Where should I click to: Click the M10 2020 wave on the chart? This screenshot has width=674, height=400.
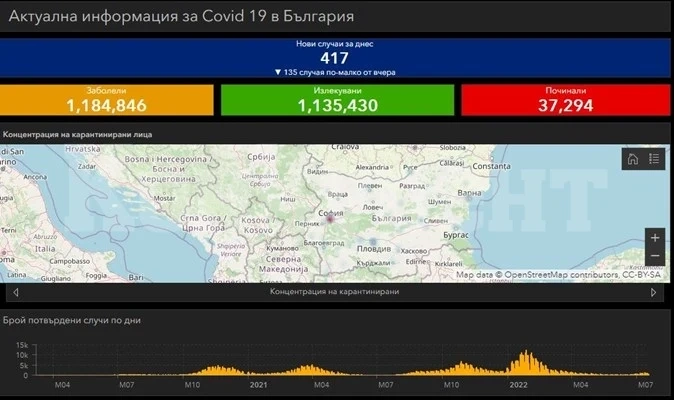218,370
